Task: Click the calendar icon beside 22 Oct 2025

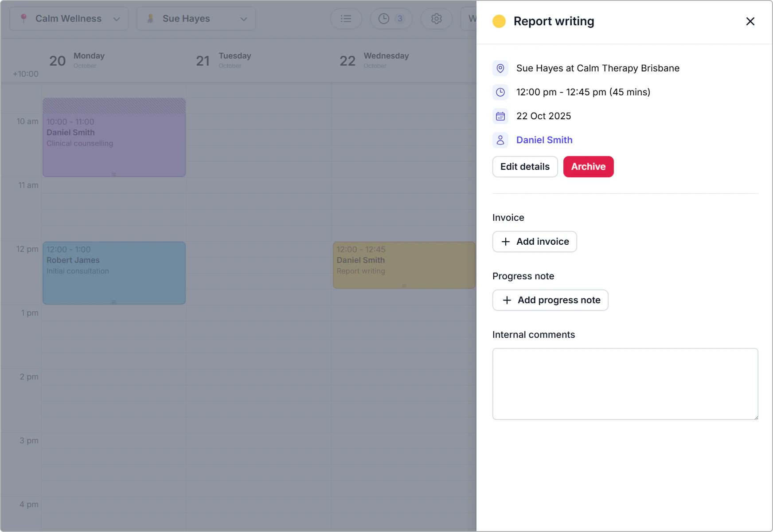Action: click(500, 116)
